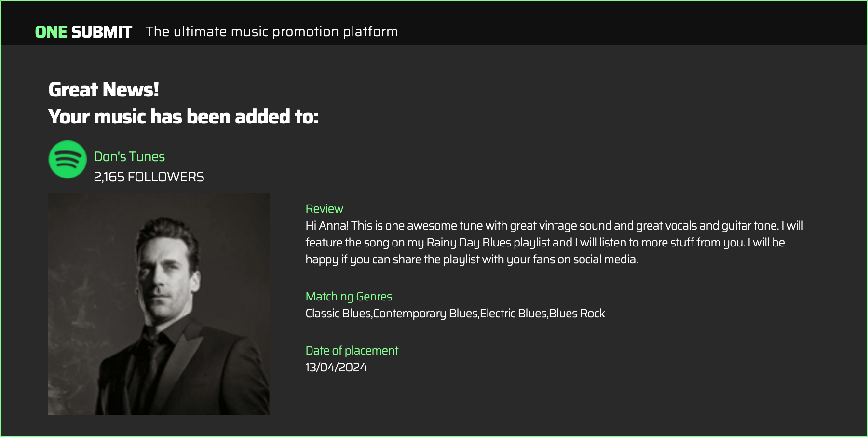Open the Don's Tunes playlist link
The image size is (868, 437).
(129, 157)
